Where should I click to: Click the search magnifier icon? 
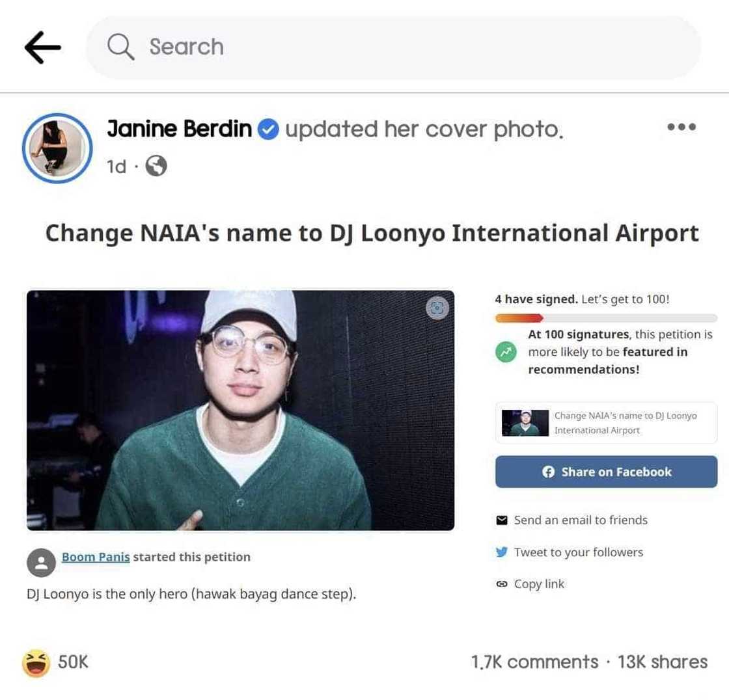120,47
